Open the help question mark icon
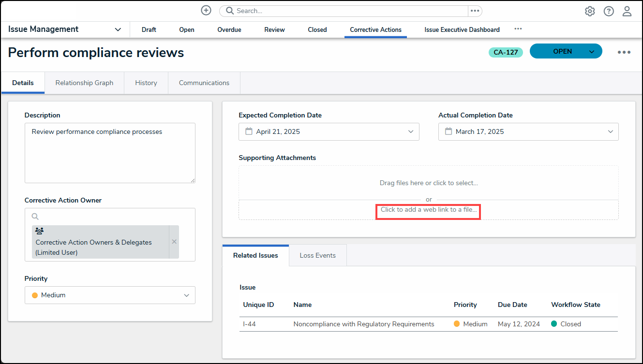 click(609, 11)
